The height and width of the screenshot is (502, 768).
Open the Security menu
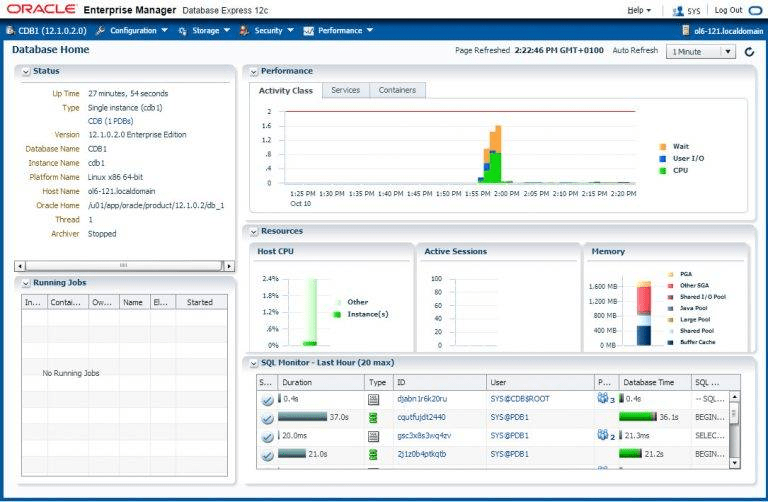click(x=267, y=30)
